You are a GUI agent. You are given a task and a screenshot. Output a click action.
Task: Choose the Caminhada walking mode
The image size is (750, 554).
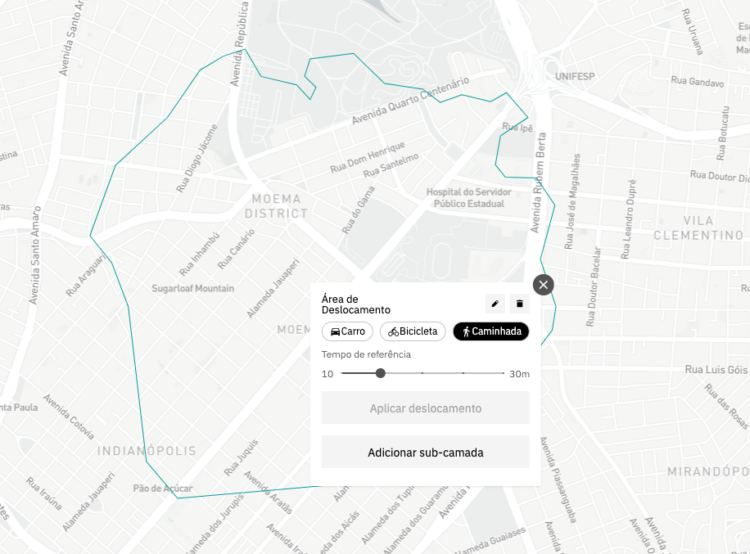tap(491, 332)
